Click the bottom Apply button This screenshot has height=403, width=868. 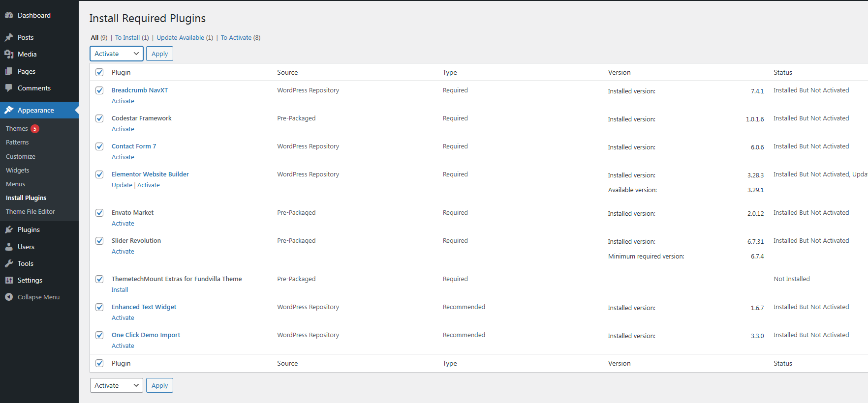point(159,385)
